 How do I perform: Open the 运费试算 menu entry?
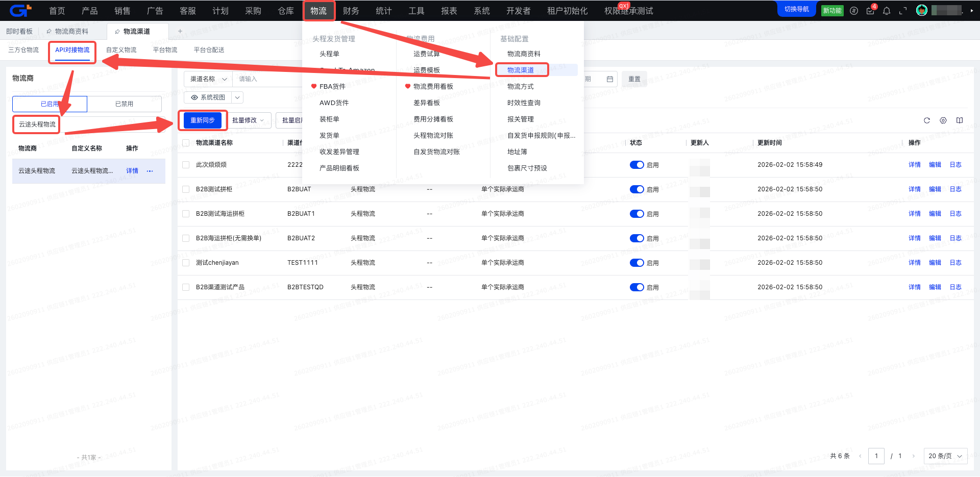(427, 54)
